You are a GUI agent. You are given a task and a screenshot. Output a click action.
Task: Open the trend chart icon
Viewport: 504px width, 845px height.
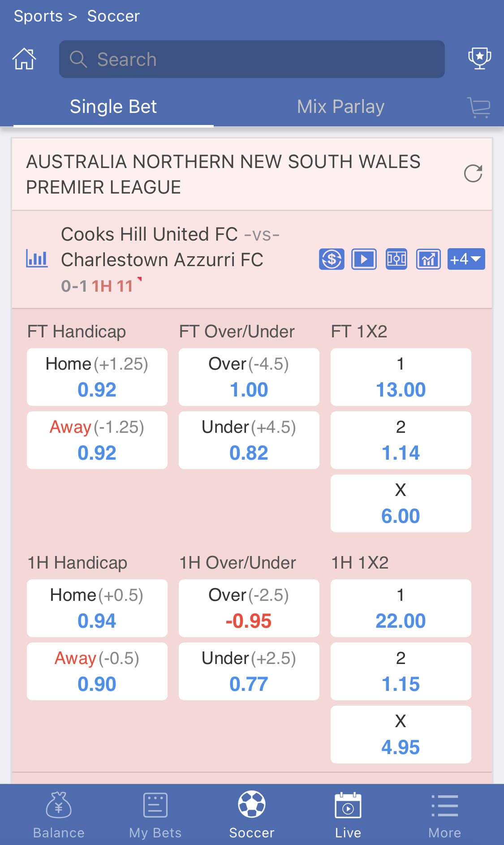[429, 259]
